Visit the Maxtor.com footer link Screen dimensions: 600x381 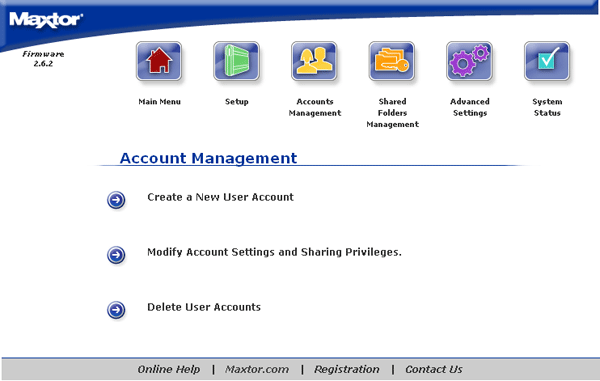(x=257, y=369)
